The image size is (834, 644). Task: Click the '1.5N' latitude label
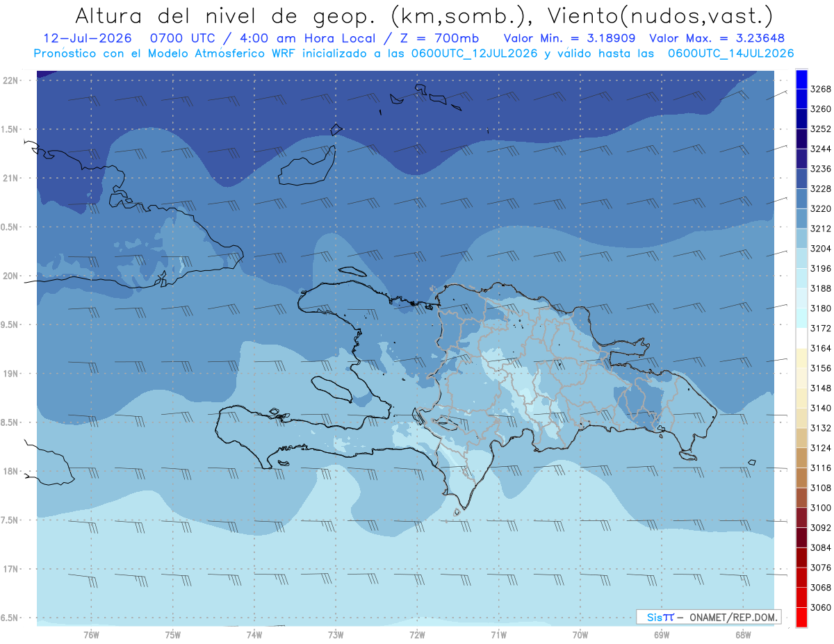point(10,129)
